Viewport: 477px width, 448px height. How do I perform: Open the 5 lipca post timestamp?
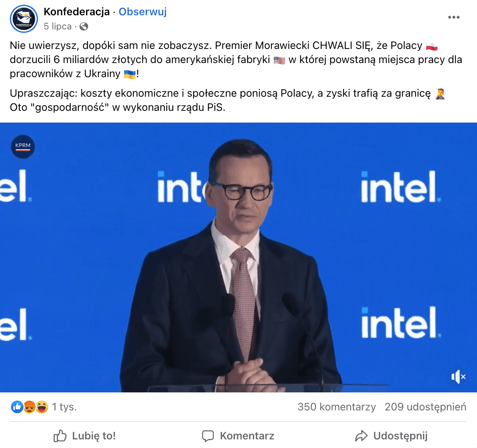(x=58, y=26)
